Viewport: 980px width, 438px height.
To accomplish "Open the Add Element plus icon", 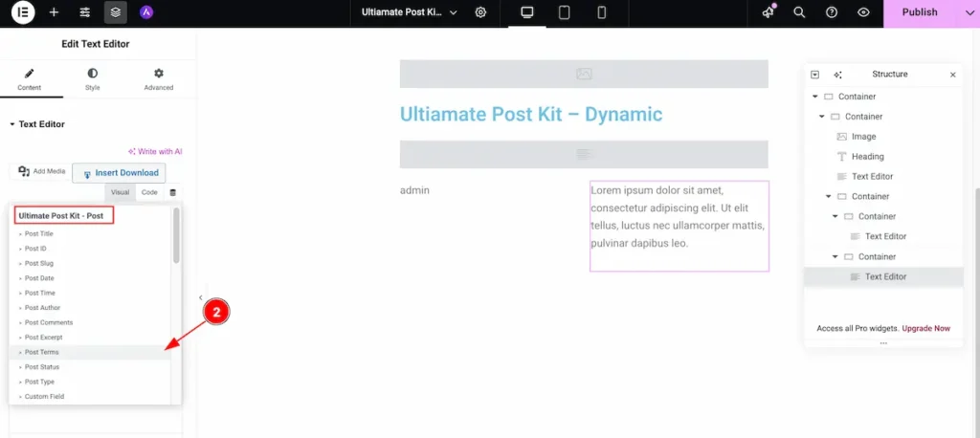I will point(54,12).
